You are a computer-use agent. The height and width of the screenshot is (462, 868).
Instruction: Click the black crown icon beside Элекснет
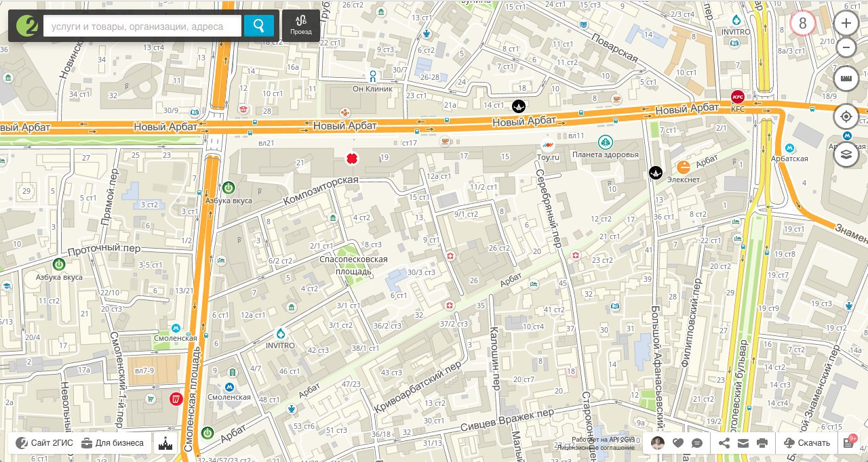656,173
